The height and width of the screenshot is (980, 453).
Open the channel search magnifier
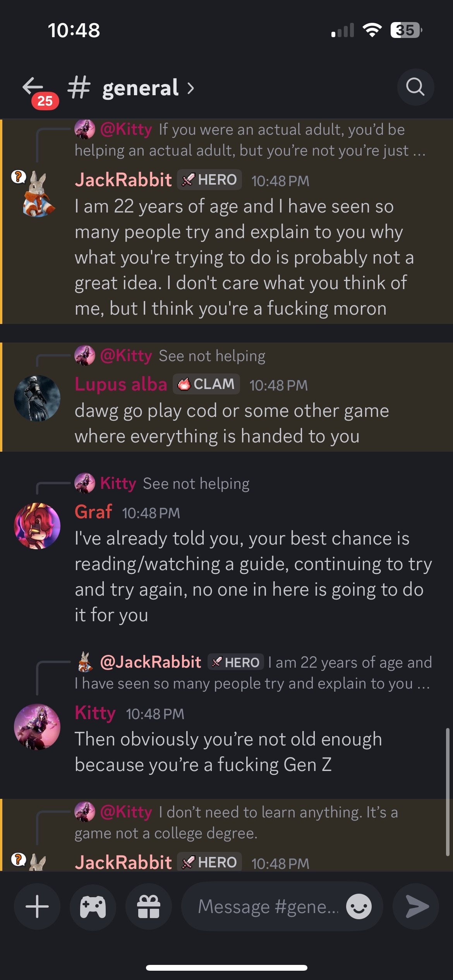point(415,87)
